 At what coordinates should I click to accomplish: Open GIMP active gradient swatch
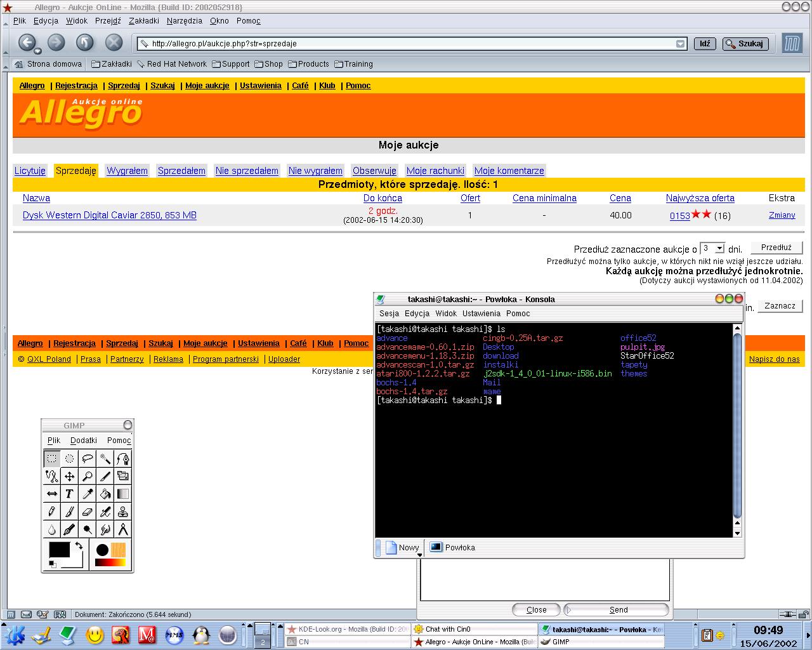pos(110,562)
